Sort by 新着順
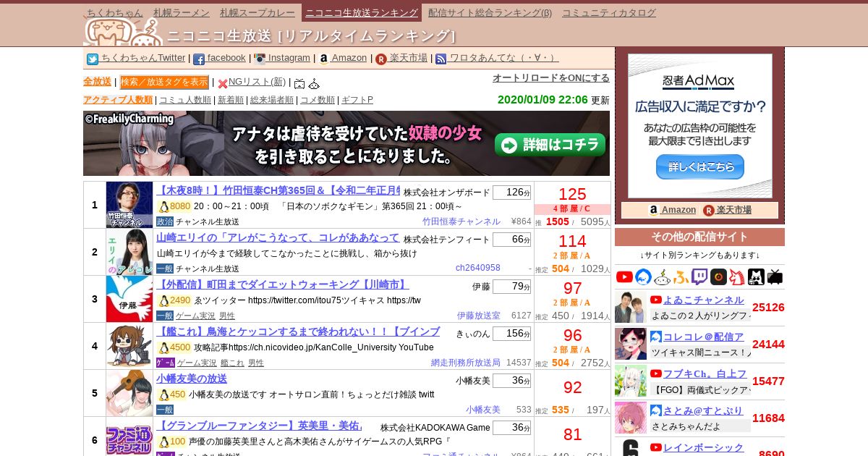 tap(231, 100)
